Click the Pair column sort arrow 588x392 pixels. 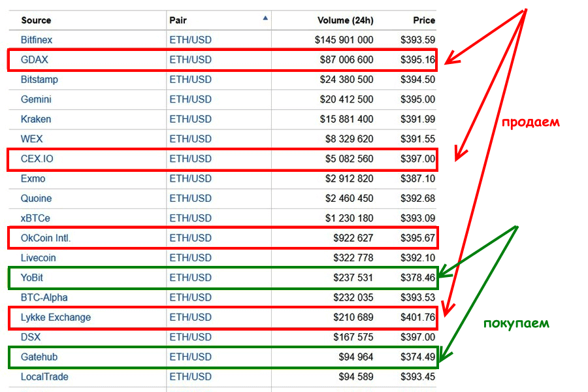265,19
